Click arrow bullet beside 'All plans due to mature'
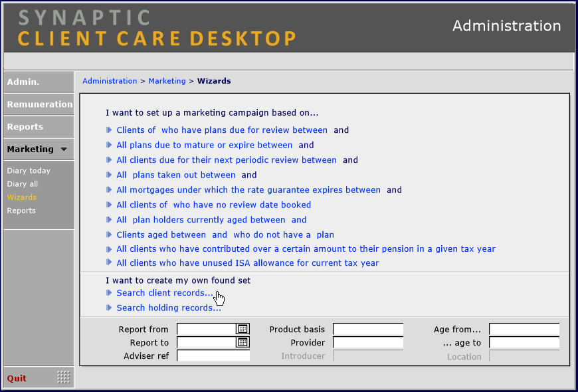 pos(109,145)
